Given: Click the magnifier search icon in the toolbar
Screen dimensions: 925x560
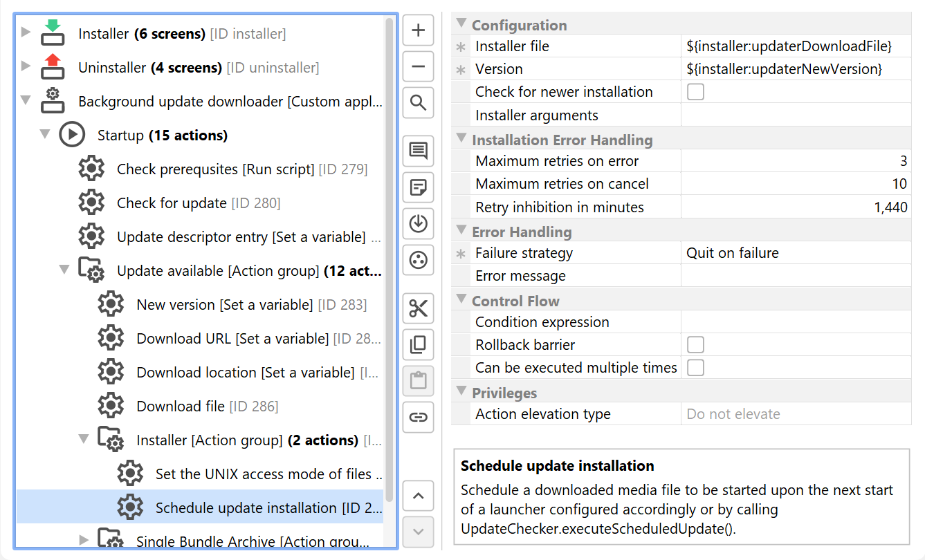Looking at the screenshot, I should [x=419, y=103].
